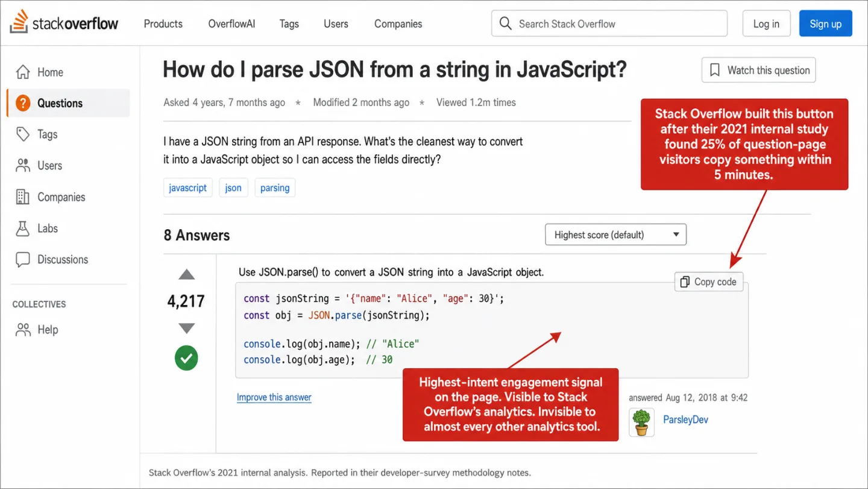Screen dimensions: 868x489
Task: Select Questions in the sidebar
Action: click(x=68, y=103)
